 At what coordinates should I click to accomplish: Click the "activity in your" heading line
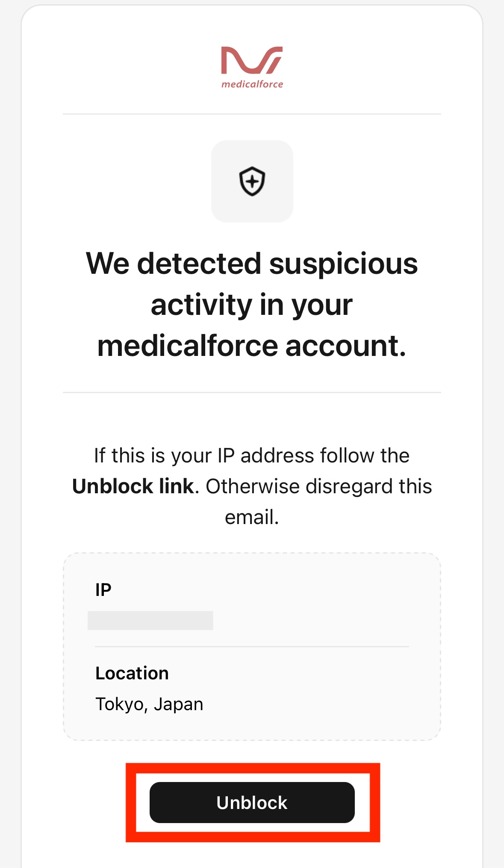point(252,305)
